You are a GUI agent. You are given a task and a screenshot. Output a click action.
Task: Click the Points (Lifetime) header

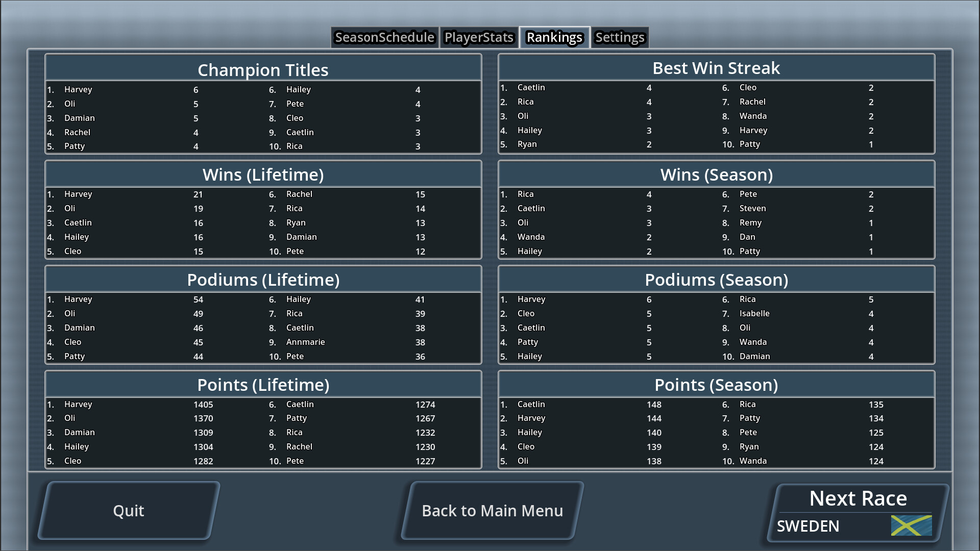263,384
